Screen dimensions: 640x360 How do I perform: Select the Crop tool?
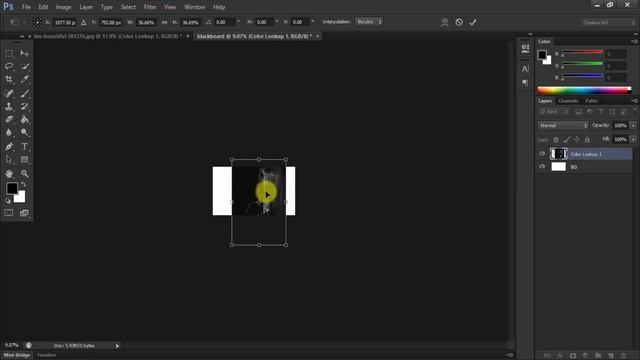9,79
